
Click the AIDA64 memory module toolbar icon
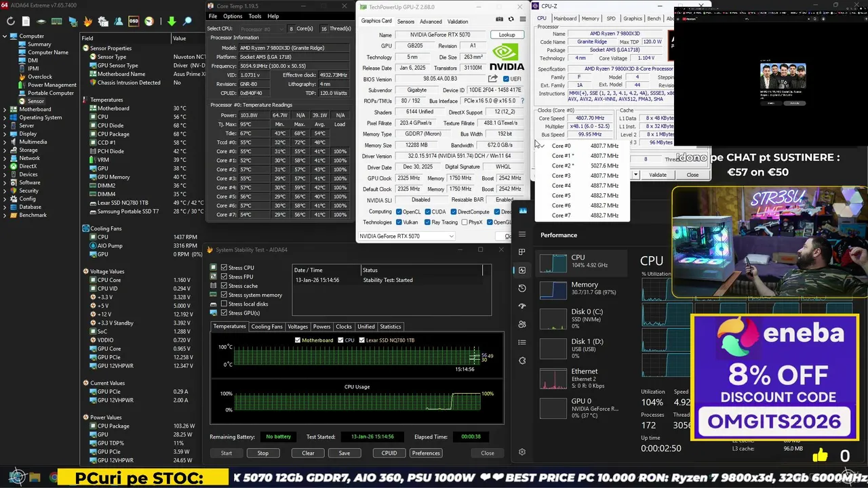click(x=57, y=21)
